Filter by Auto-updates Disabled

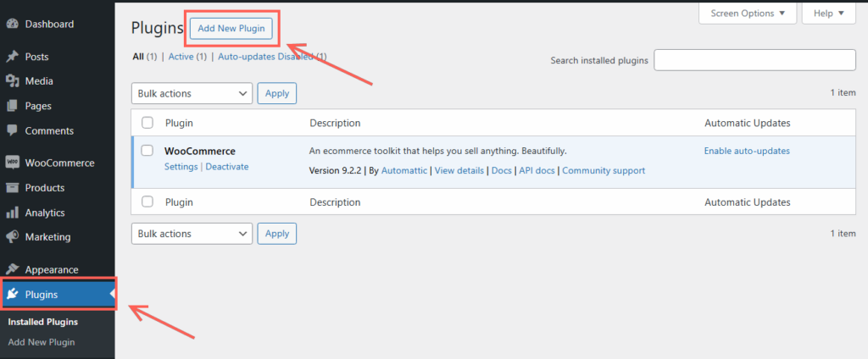tap(265, 57)
